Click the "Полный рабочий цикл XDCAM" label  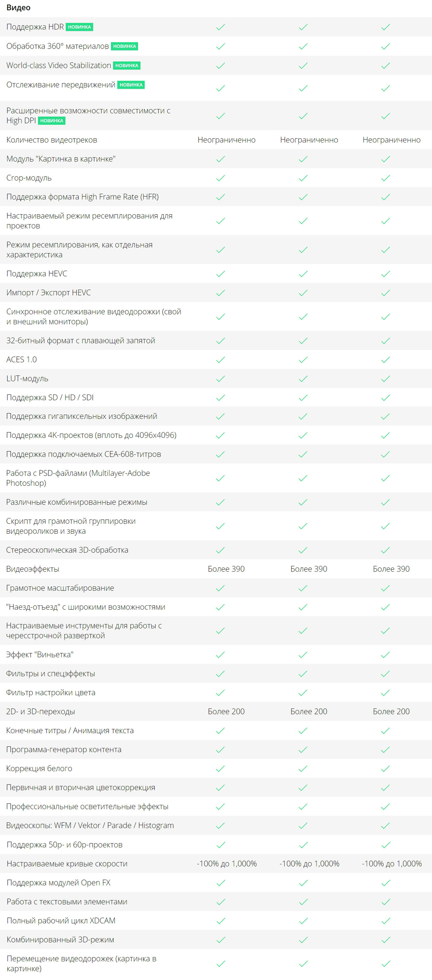(x=61, y=921)
